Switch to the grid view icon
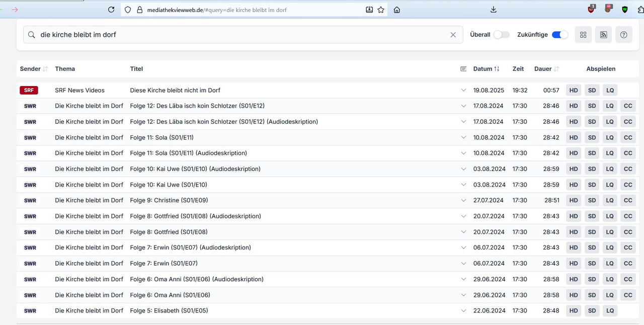Image resolution: width=644 pixels, height=325 pixels. coord(583,35)
